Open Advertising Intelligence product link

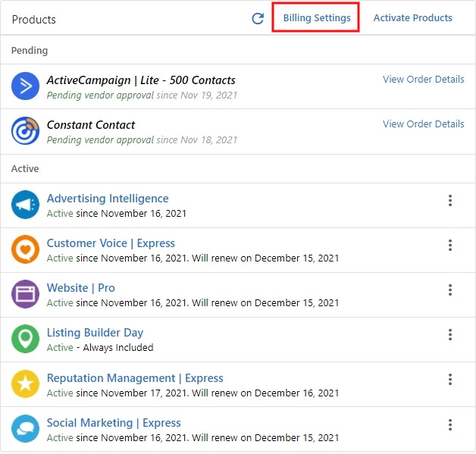(x=108, y=199)
